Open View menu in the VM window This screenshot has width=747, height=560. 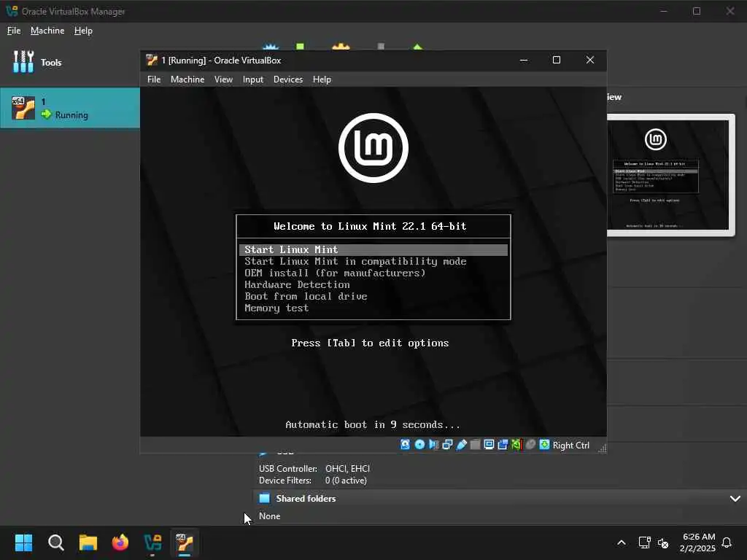pyautogui.click(x=223, y=79)
